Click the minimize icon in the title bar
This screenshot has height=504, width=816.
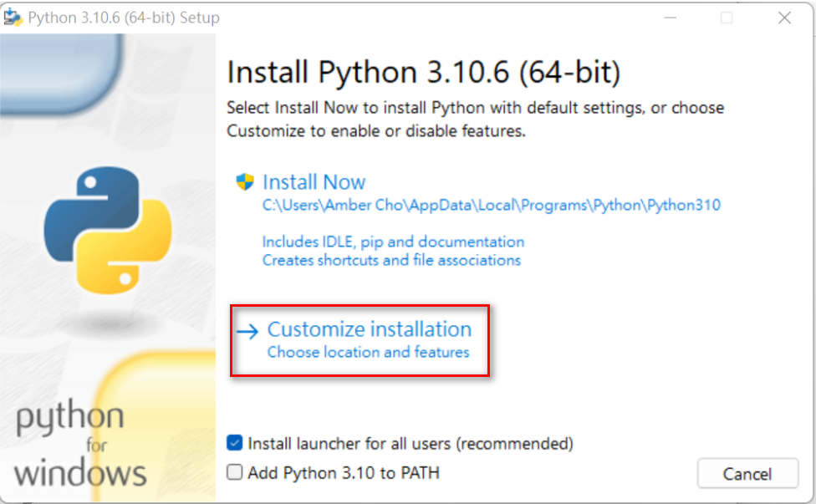(x=670, y=17)
